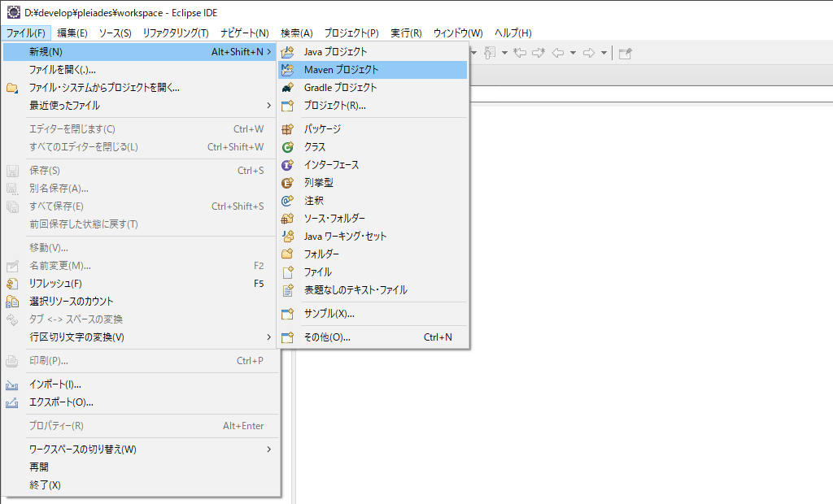Click the 注釈 annotation icon

pos(287,201)
